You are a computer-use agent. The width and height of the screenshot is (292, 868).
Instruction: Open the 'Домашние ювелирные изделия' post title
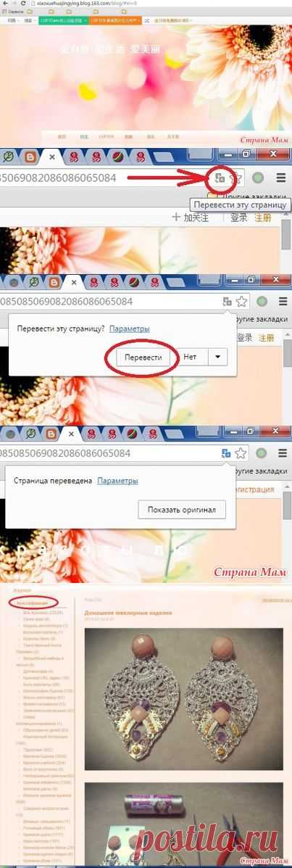128,613
